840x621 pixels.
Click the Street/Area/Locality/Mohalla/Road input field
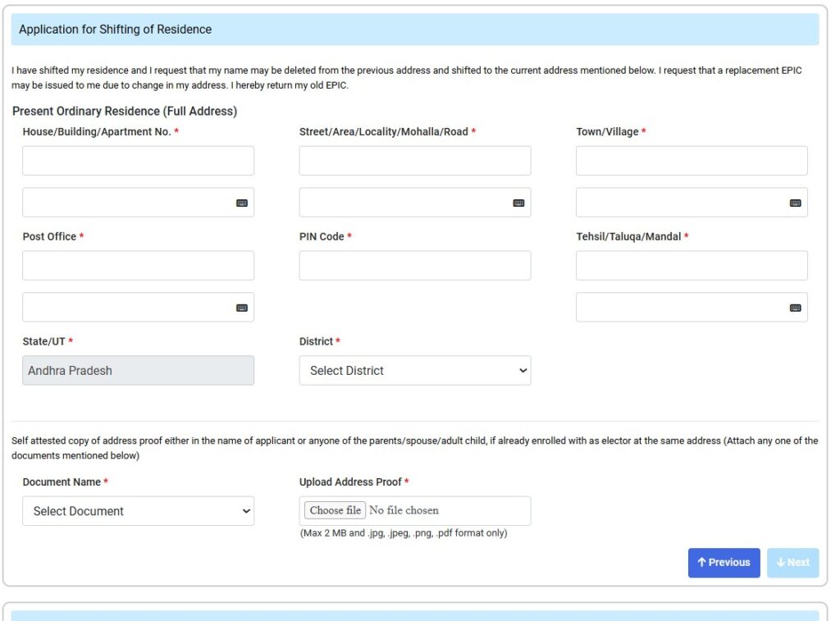(x=414, y=160)
